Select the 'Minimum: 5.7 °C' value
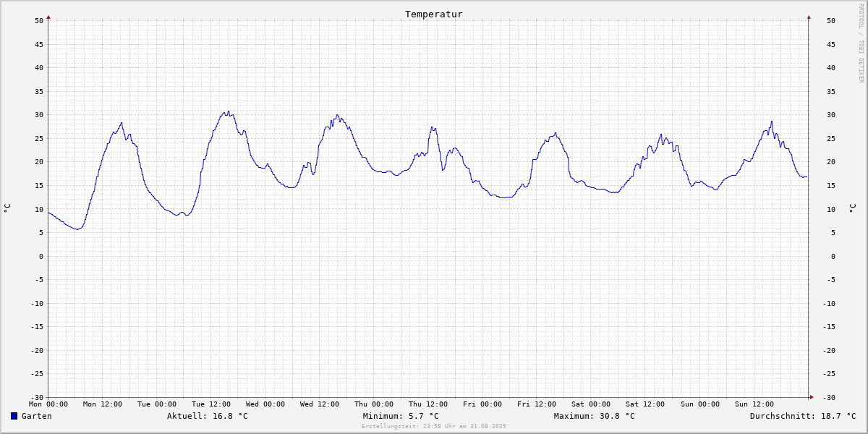 point(401,416)
